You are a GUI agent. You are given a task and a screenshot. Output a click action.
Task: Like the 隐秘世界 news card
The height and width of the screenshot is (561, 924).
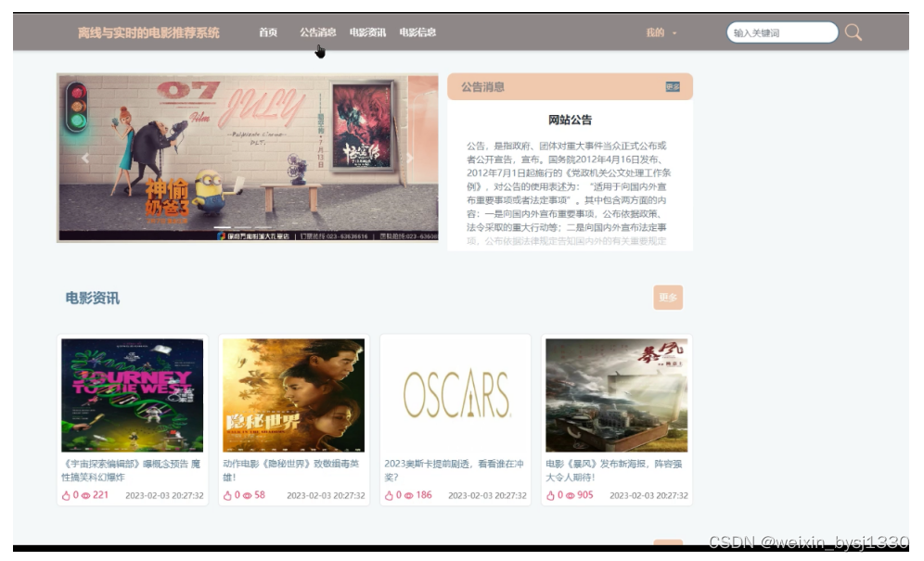[x=227, y=495]
